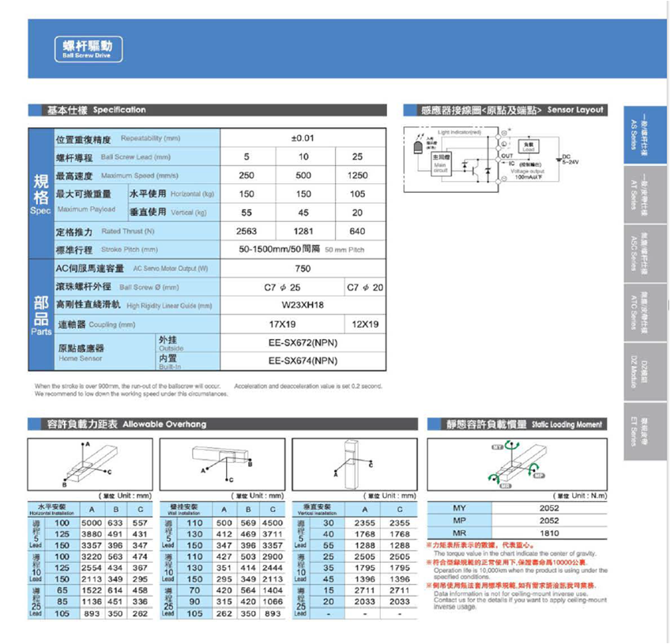The height and width of the screenshot is (644, 670).
Task: Click the acceleration value 0.2 second footnote
Action: tap(308, 386)
